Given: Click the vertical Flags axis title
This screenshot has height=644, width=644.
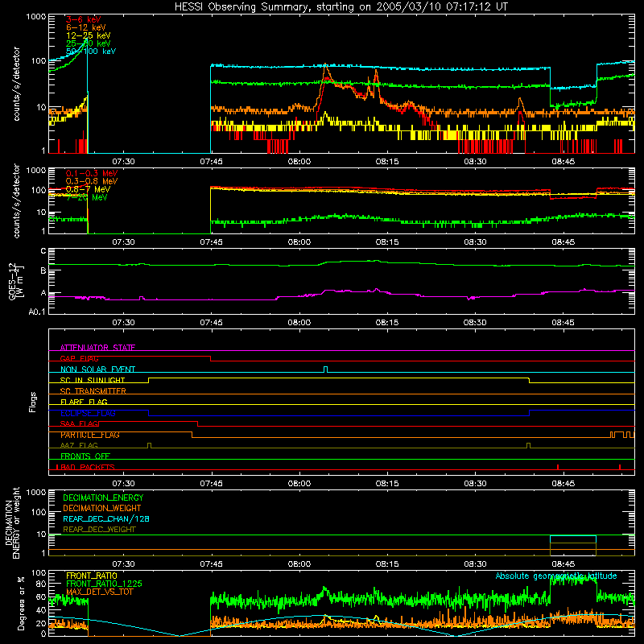Looking at the screenshot, I should coord(33,402).
